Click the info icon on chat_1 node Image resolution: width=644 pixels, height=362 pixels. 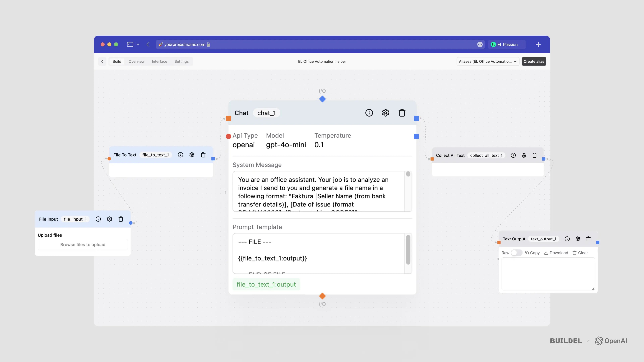(369, 113)
